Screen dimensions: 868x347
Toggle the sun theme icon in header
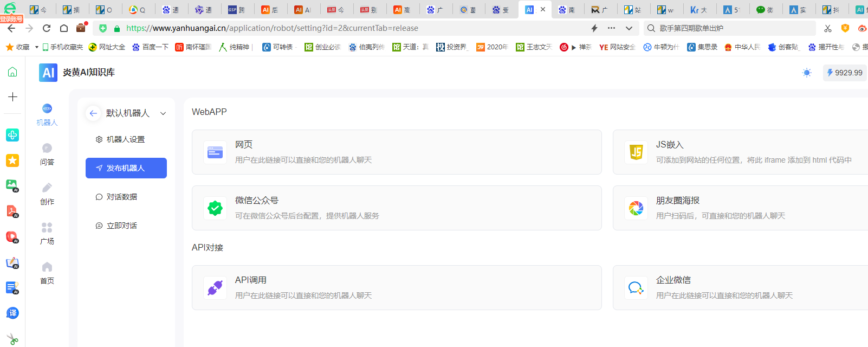pos(807,73)
